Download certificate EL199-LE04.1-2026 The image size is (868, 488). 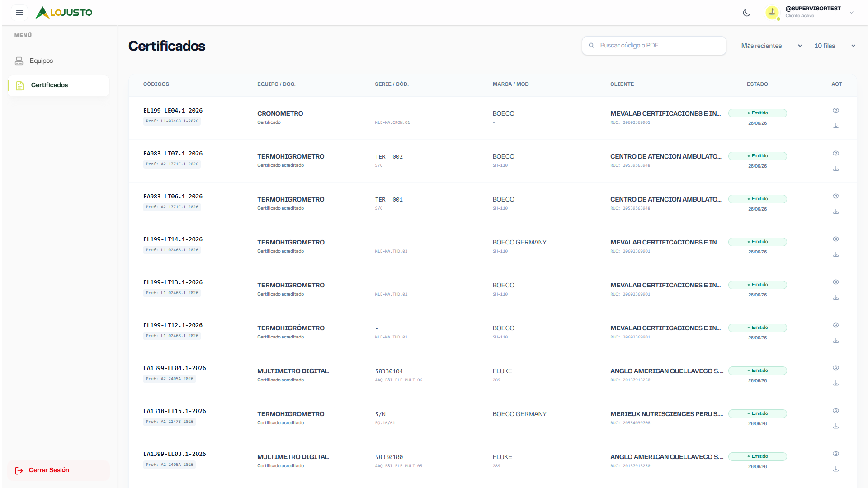[x=836, y=126]
